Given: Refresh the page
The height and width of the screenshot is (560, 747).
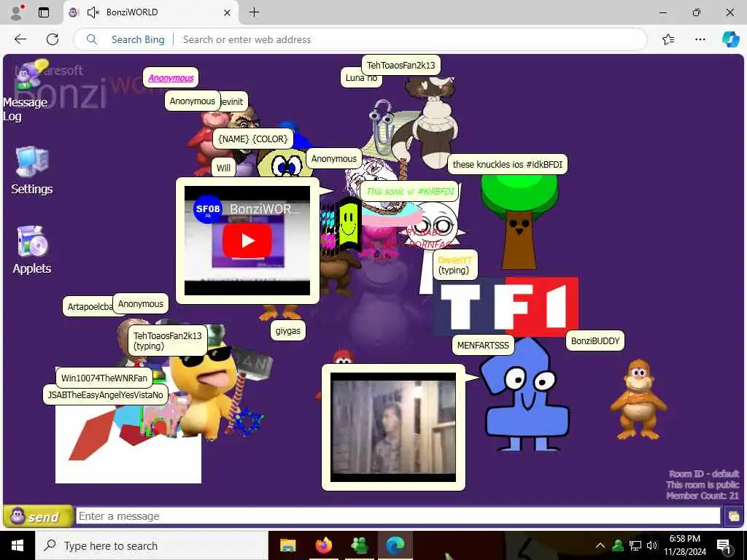Looking at the screenshot, I should point(53,39).
